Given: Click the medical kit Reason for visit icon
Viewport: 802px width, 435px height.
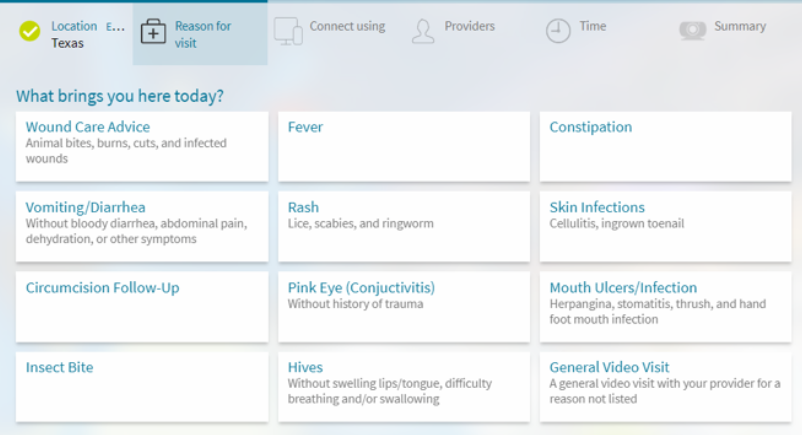Looking at the screenshot, I should pyautogui.click(x=153, y=32).
